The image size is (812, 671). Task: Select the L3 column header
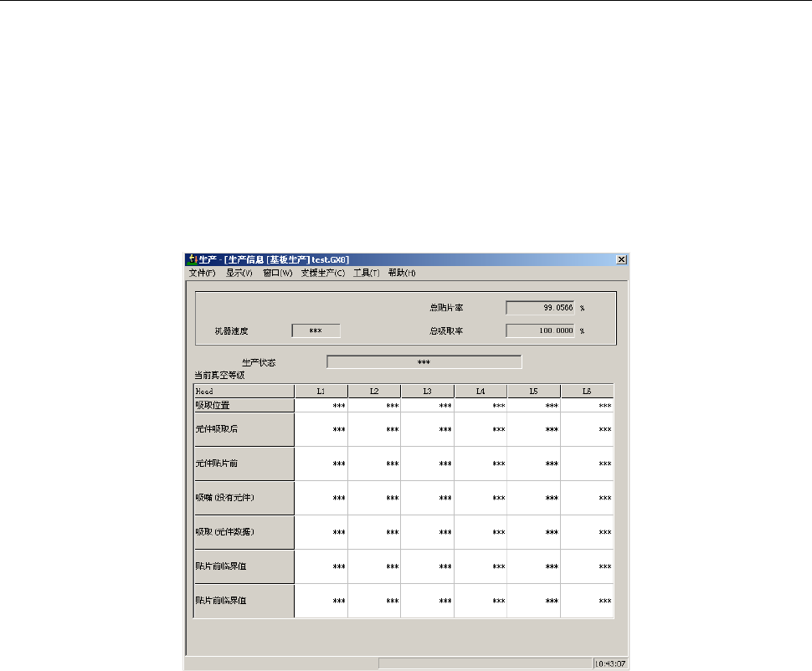click(427, 391)
